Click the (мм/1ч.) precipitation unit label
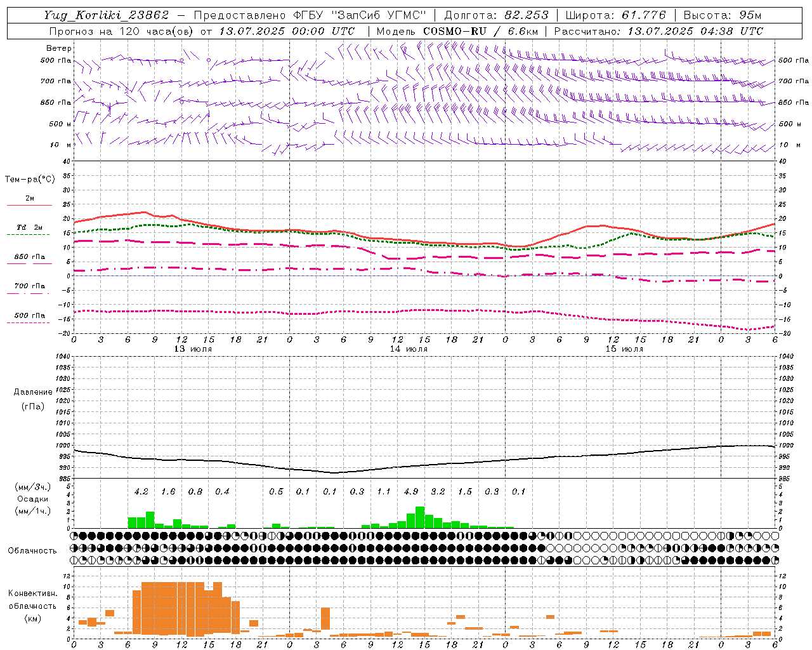This screenshot has width=812, height=650. pos(33,511)
